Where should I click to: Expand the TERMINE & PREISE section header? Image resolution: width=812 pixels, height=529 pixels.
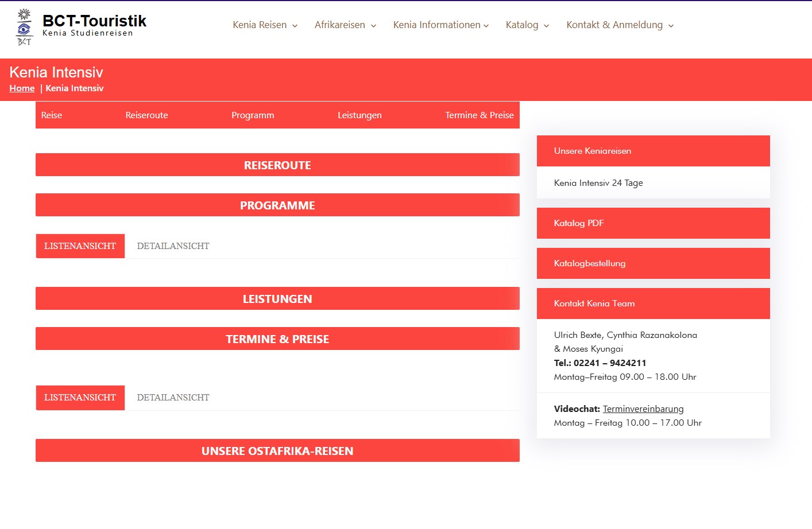[x=277, y=339]
